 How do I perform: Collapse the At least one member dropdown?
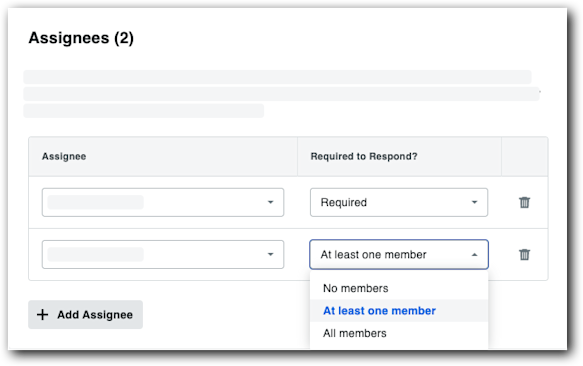point(399,254)
